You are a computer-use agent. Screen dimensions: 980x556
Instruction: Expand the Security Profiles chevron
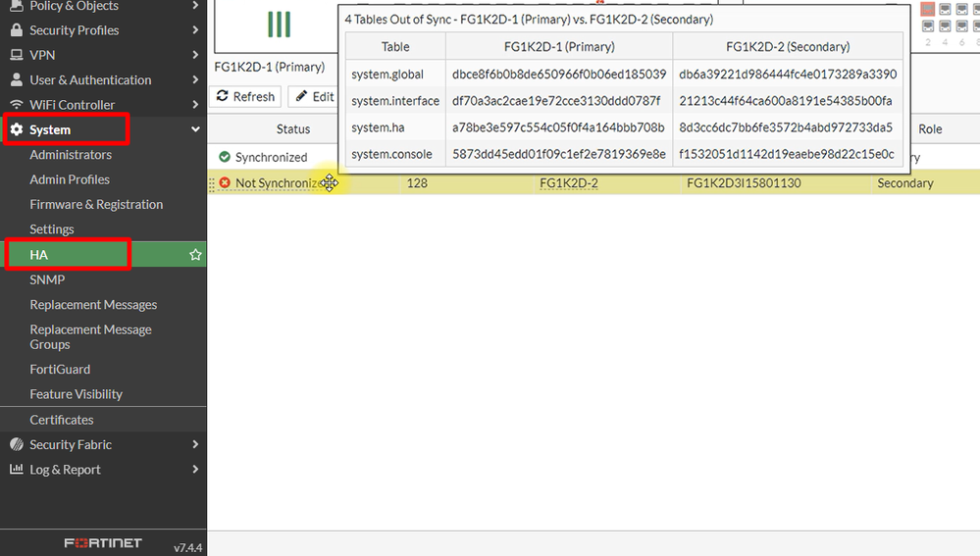[x=195, y=30]
